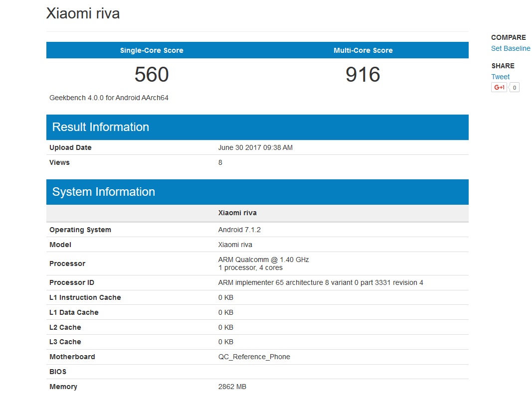Select the L1 Data Cache 0 KB value
Viewport: 532px width, 399px height.
coord(226,312)
